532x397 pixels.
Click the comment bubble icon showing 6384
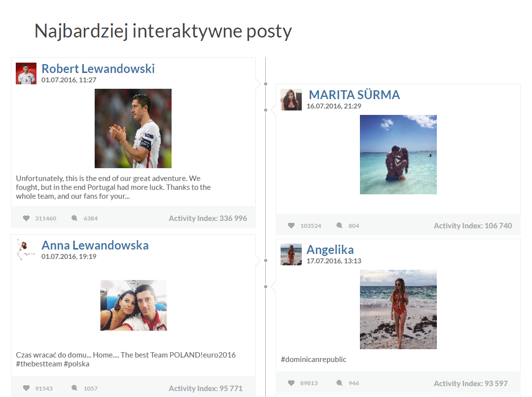click(74, 218)
